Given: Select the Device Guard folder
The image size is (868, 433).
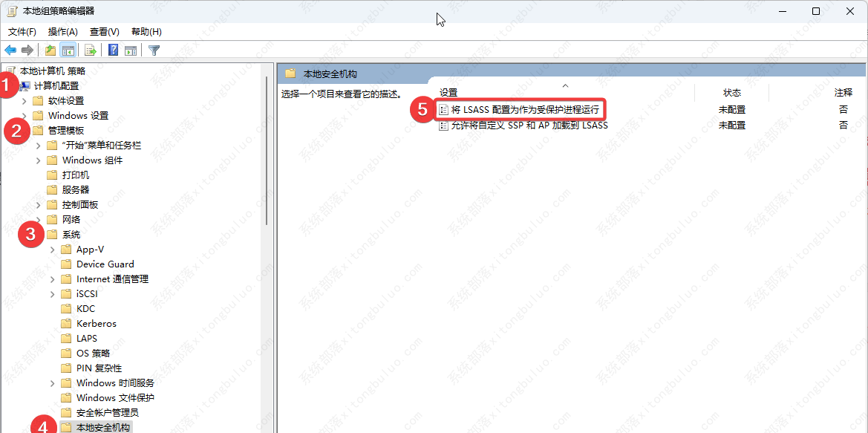Looking at the screenshot, I should tap(105, 264).
